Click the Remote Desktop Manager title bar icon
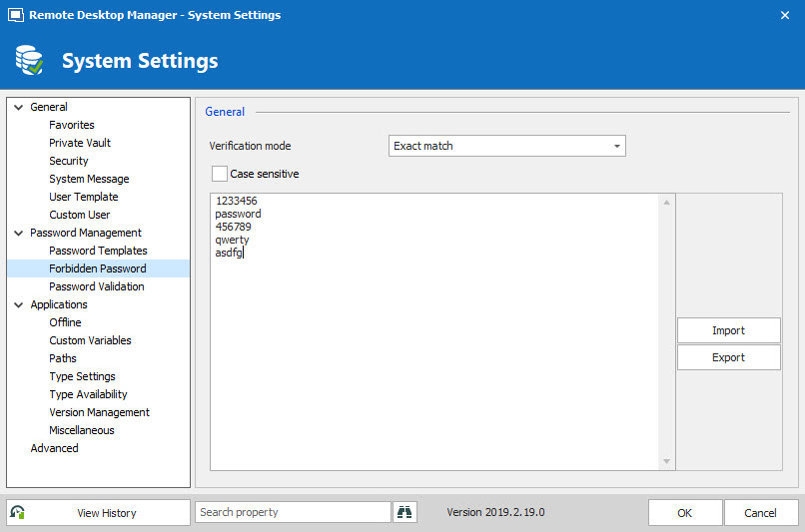This screenshot has height=532, width=805. 16,15
